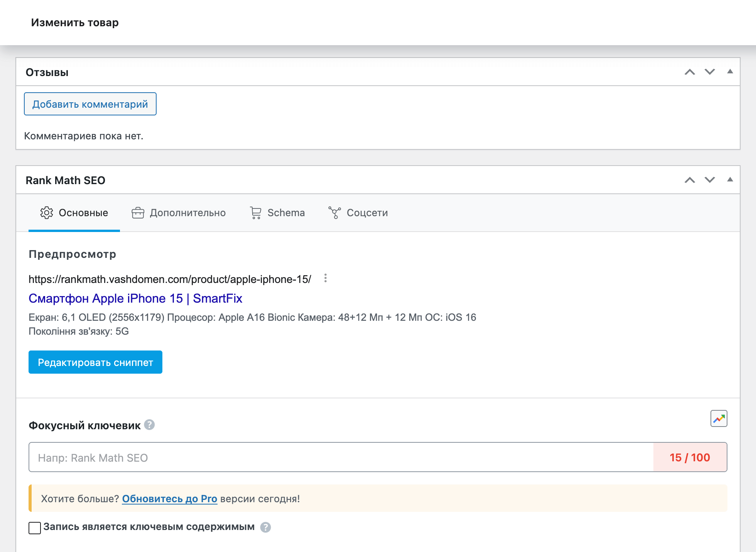The width and height of the screenshot is (756, 552).
Task: Click the snippet preview three-dot icon
Action: pos(326,278)
